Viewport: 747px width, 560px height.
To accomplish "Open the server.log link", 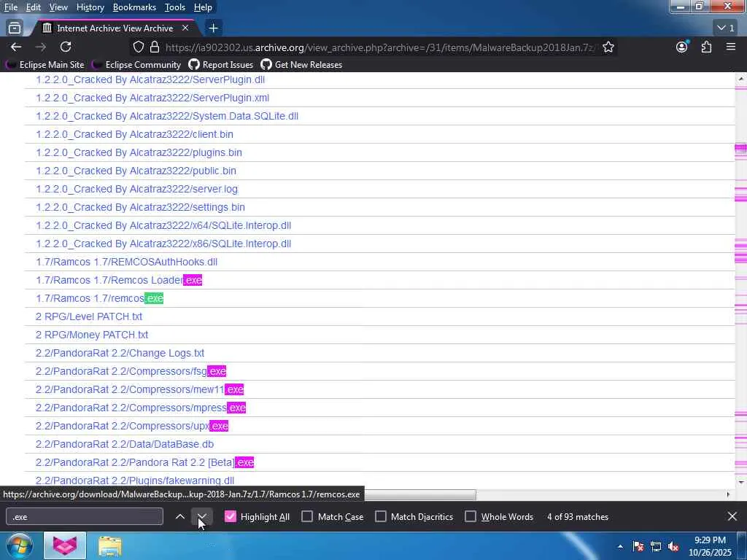I will point(136,189).
